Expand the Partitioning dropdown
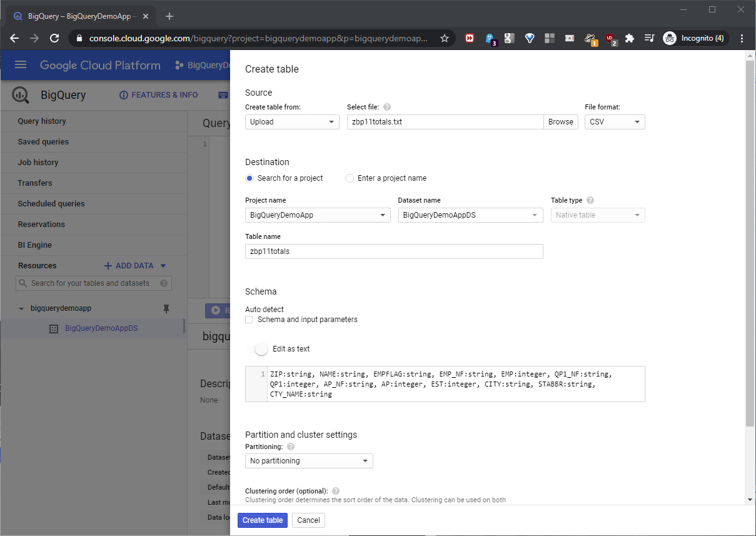Screen dimensions: 756x536 click(309, 461)
